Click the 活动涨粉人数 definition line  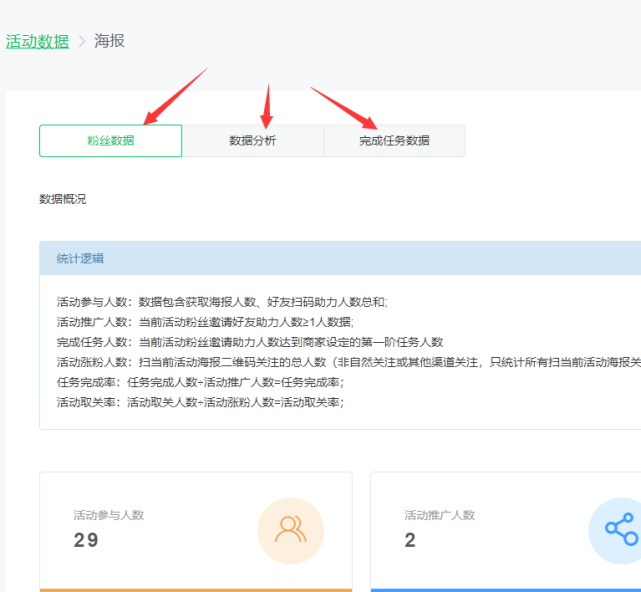click(x=349, y=362)
